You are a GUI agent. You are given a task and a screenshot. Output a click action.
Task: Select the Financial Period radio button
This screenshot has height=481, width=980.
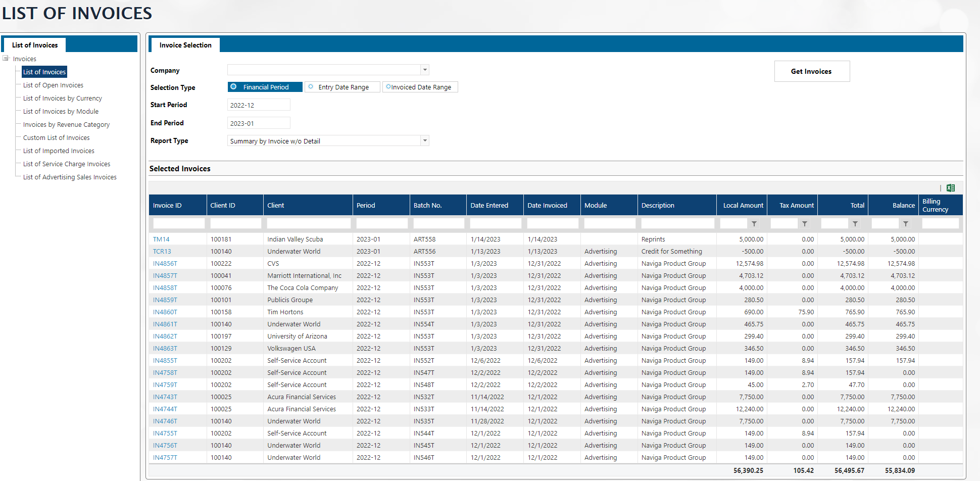[234, 87]
